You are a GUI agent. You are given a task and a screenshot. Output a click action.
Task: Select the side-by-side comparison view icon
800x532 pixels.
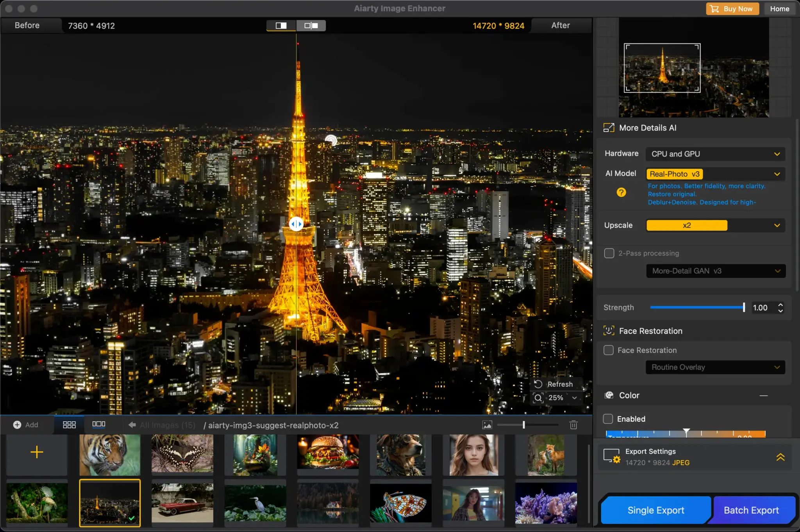[311, 26]
